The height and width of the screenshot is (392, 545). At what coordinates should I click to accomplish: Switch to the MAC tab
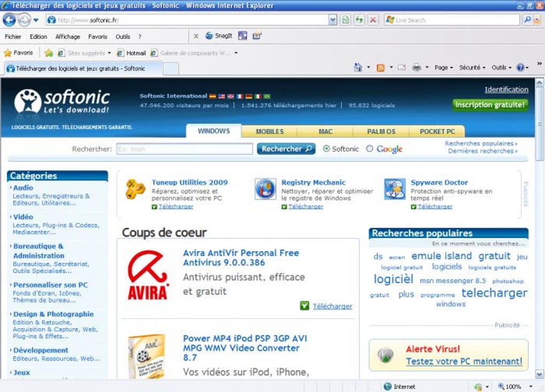point(325,131)
